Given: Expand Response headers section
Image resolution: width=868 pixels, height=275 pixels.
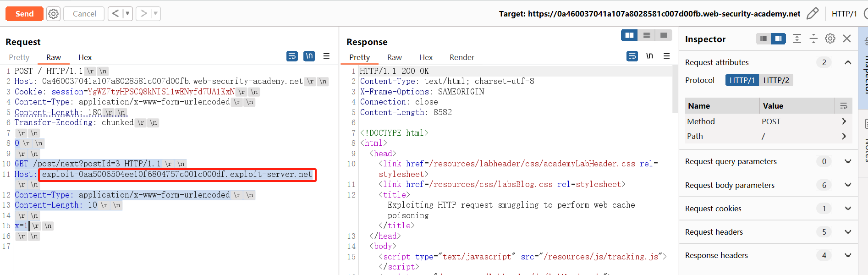Looking at the screenshot, I should pyautogui.click(x=848, y=255).
